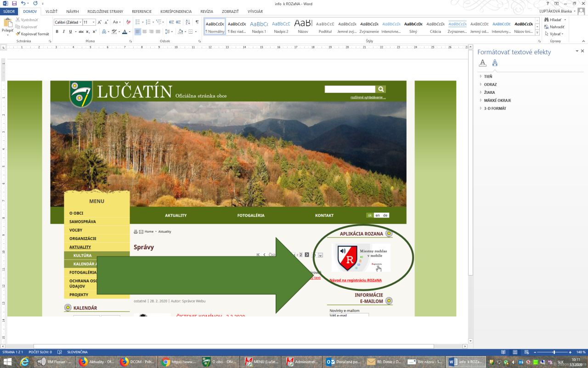Click the Replace (Nahradiť) icon

(x=546, y=27)
